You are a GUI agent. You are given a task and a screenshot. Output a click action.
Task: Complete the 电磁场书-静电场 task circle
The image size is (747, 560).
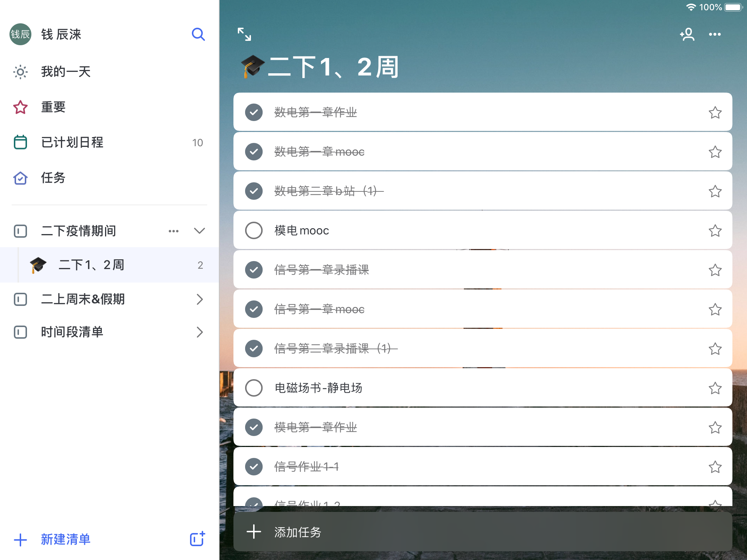point(254,388)
